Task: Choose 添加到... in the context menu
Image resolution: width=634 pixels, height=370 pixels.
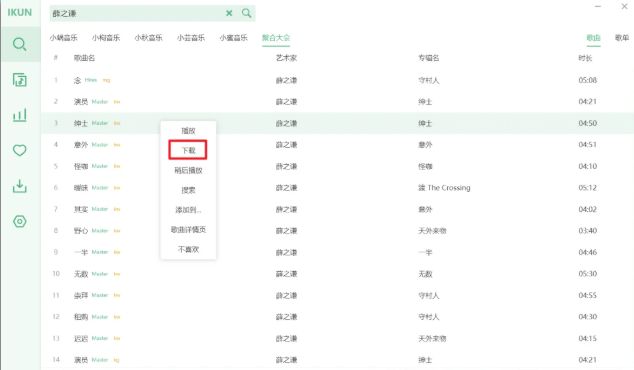Action: pyautogui.click(x=188, y=210)
